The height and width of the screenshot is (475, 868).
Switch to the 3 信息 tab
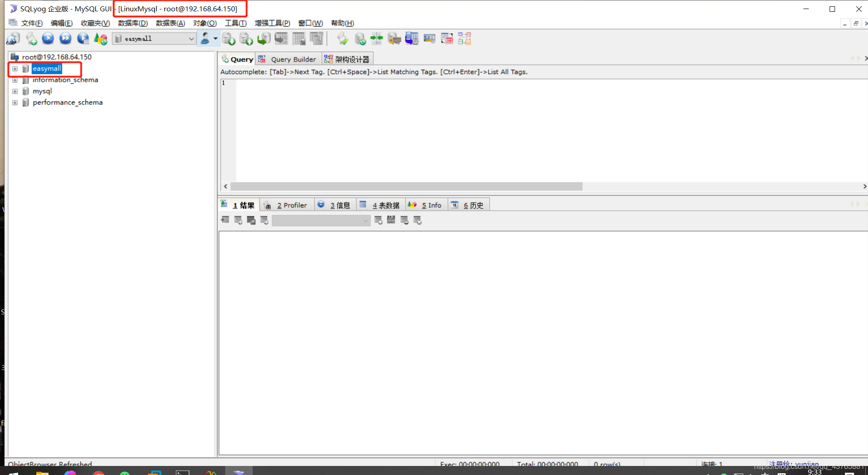point(335,205)
